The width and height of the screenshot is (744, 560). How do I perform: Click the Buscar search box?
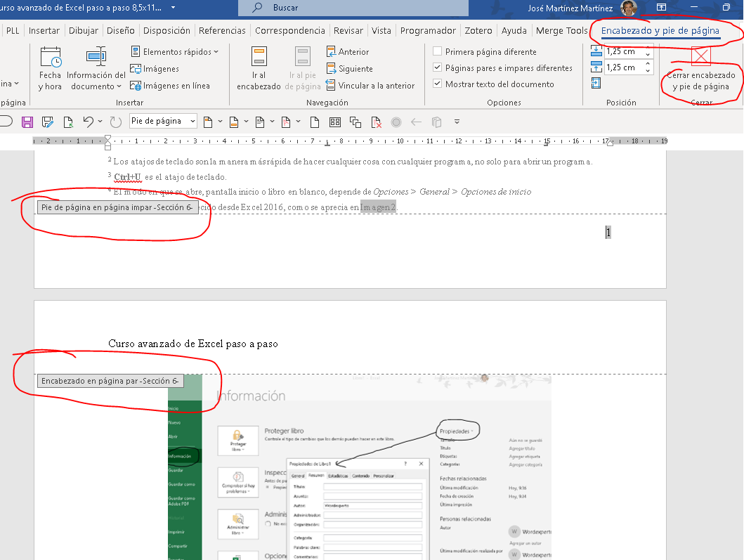(x=353, y=8)
